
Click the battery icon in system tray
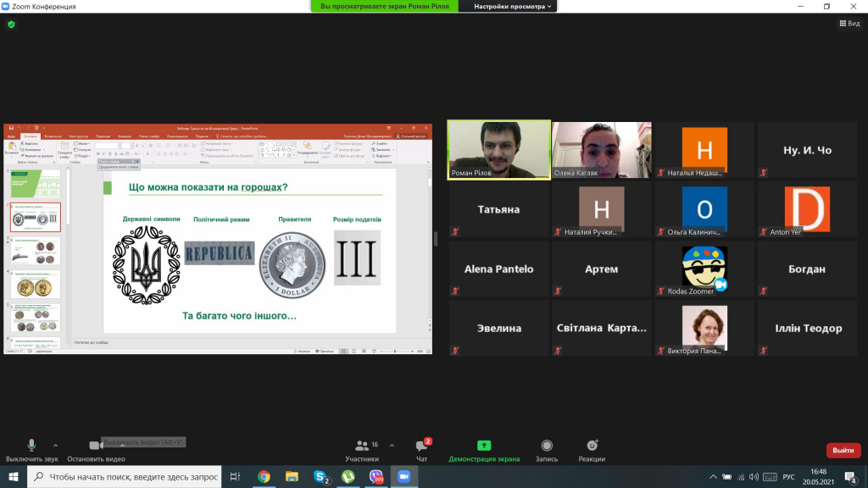pyautogui.click(x=726, y=477)
